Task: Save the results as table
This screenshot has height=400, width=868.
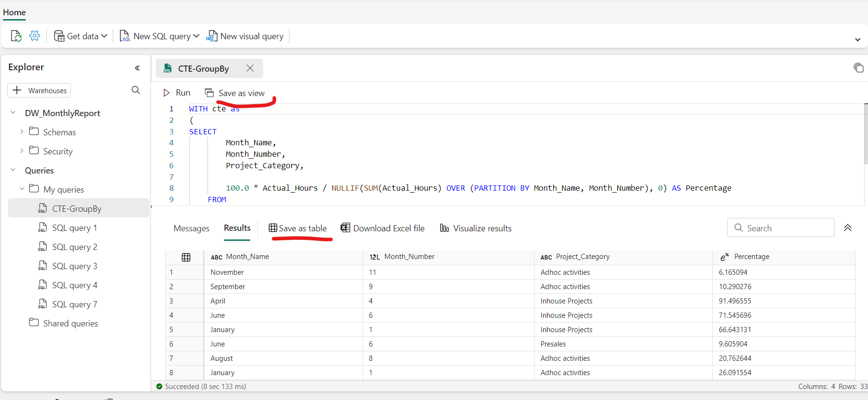Action: (298, 228)
